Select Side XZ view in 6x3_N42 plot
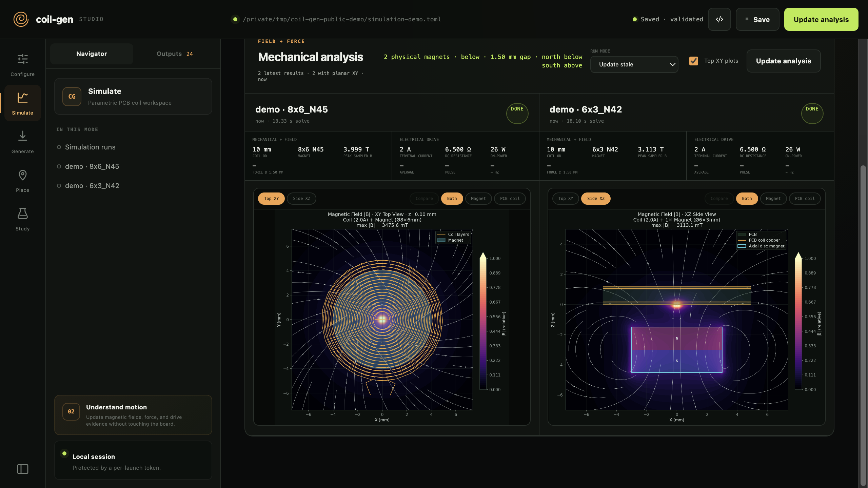The image size is (868, 488). coord(596,199)
